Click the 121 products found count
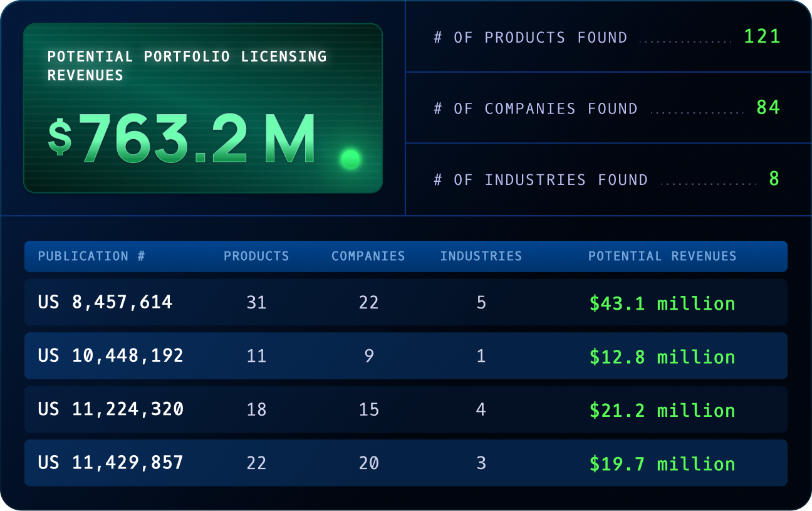812x511 pixels. pyautogui.click(x=762, y=36)
